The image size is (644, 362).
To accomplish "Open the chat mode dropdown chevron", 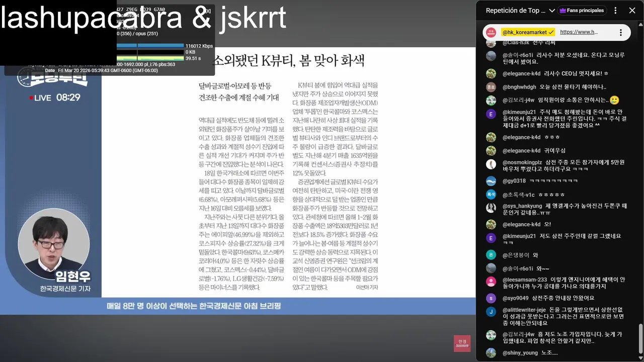I will 552,11.
